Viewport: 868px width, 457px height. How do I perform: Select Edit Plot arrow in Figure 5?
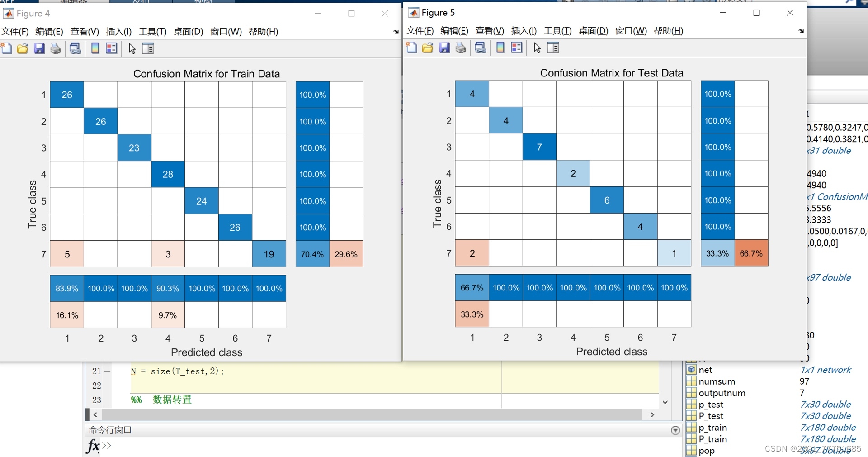537,48
